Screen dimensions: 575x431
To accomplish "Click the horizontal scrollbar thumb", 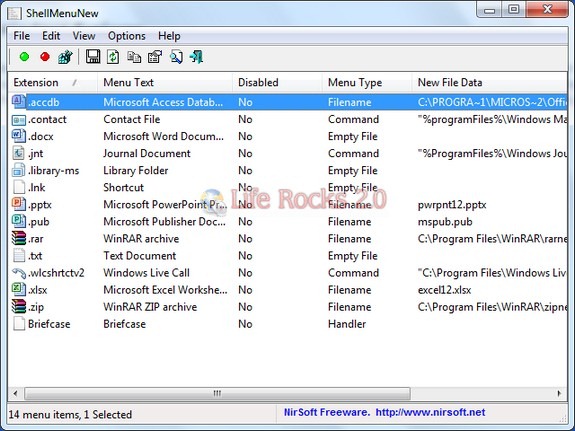I will (x=217, y=393).
